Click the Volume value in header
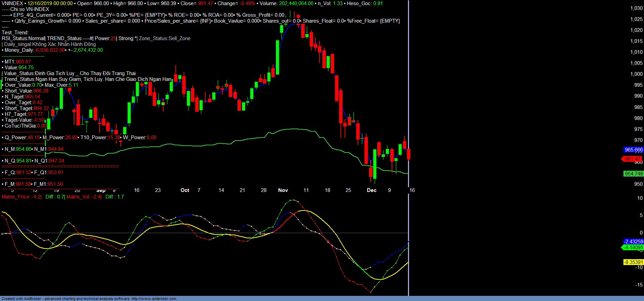The height and width of the screenshot is (301, 644). 296,3
